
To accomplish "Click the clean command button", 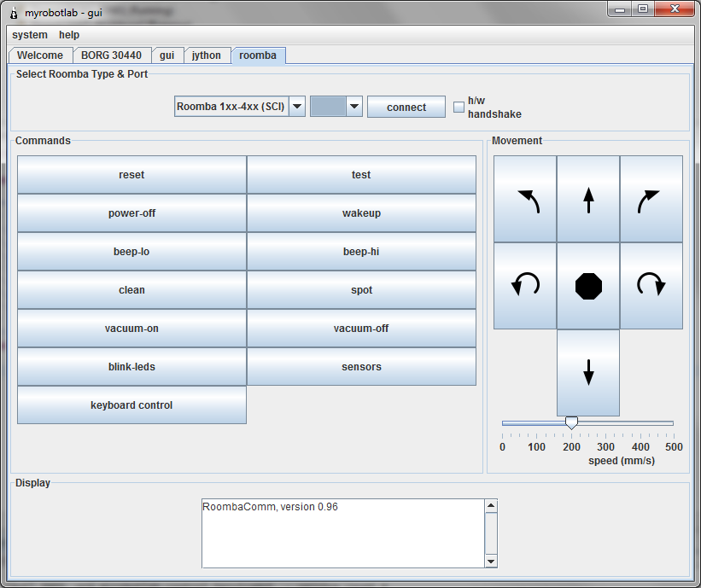I will pyautogui.click(x=131, y=290).
